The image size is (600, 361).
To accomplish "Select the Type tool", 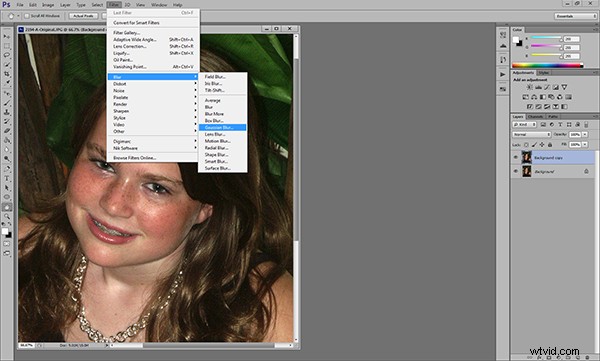I will [x=7, y=179].
